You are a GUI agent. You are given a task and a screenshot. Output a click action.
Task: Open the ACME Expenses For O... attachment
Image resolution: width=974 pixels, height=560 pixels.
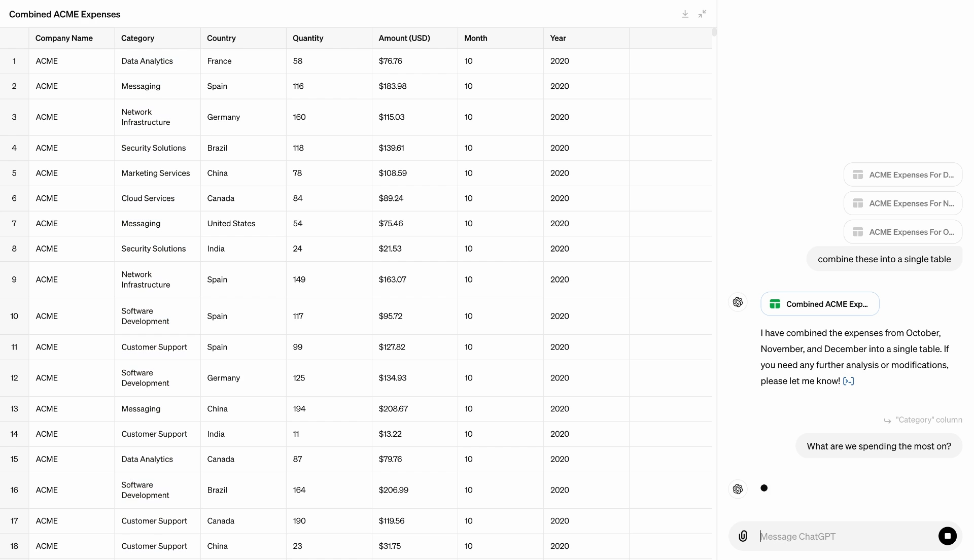[x=903, y=232]
